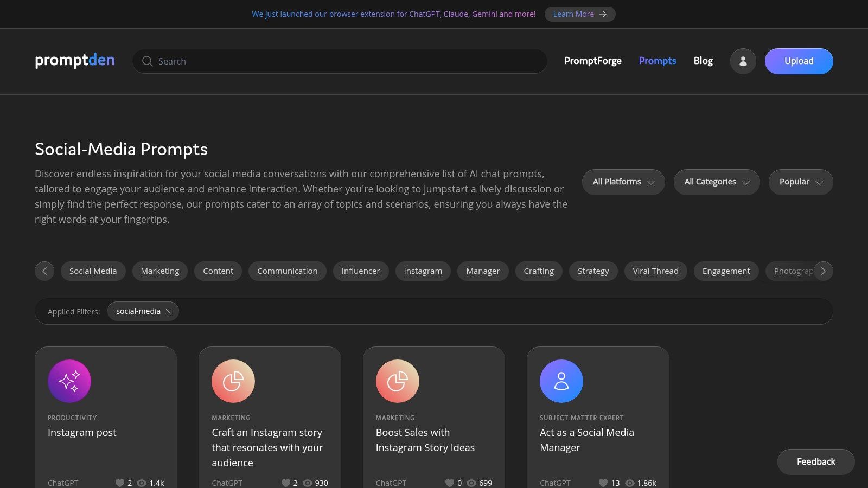This screenshot has height=488, width=868.
Task: Open the Blog navigation link
Action: tap(703, 61)
